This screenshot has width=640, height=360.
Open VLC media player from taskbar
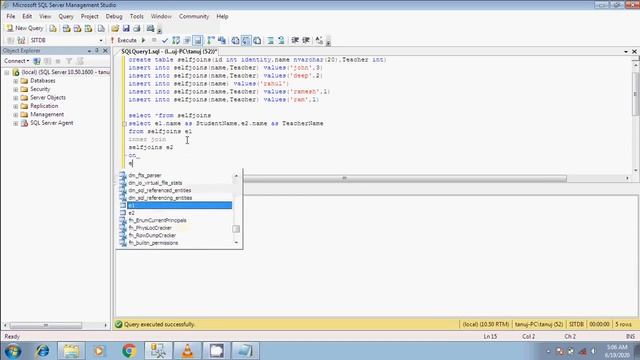click(x=187, y=351)
